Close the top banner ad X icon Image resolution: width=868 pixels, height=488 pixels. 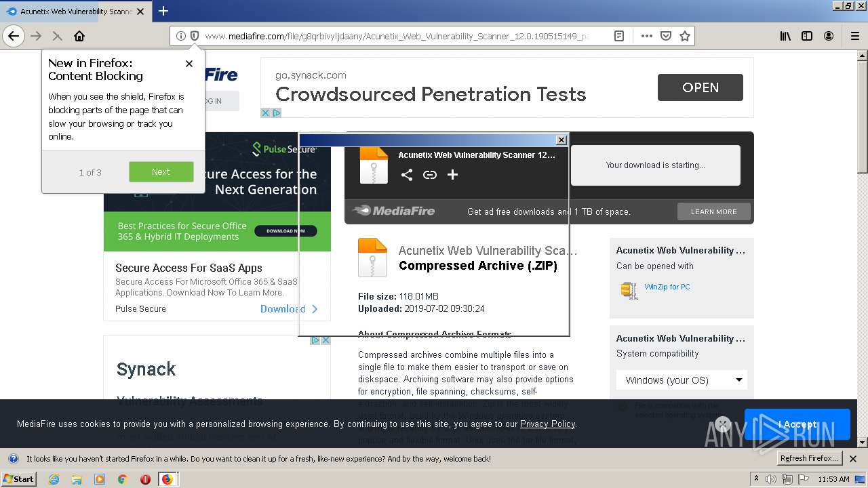click(266, 113)
